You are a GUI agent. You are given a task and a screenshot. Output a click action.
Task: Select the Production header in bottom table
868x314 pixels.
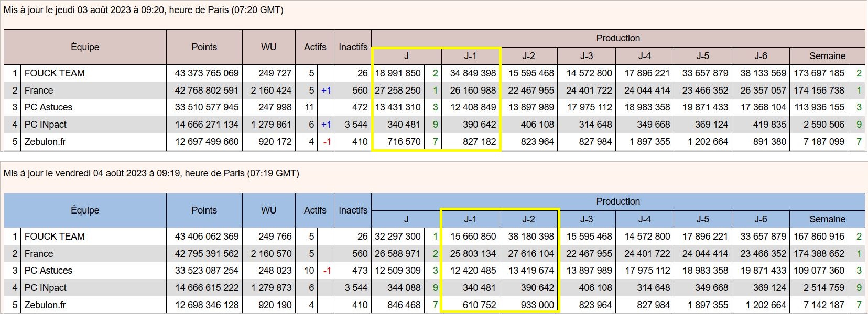coord(618,201)
